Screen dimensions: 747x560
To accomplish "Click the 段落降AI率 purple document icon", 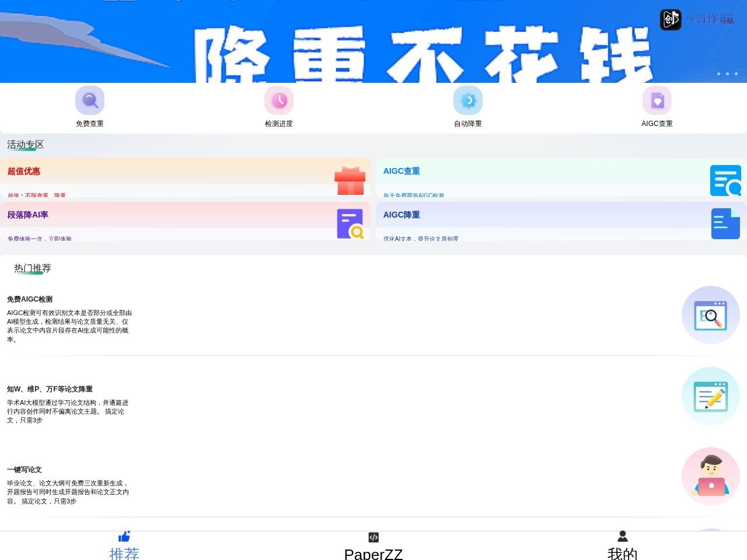I will tap(350, 224).
